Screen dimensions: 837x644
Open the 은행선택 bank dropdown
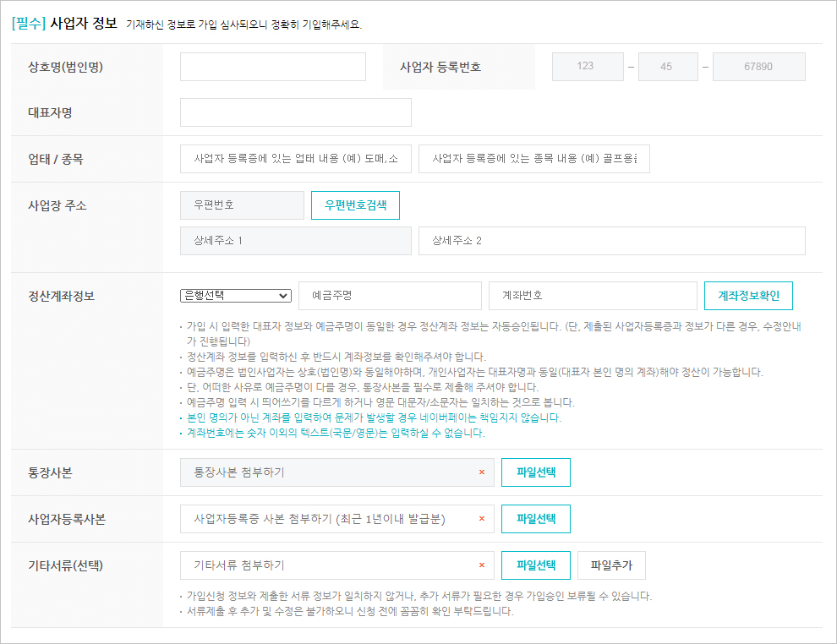[x=236, y=296]
